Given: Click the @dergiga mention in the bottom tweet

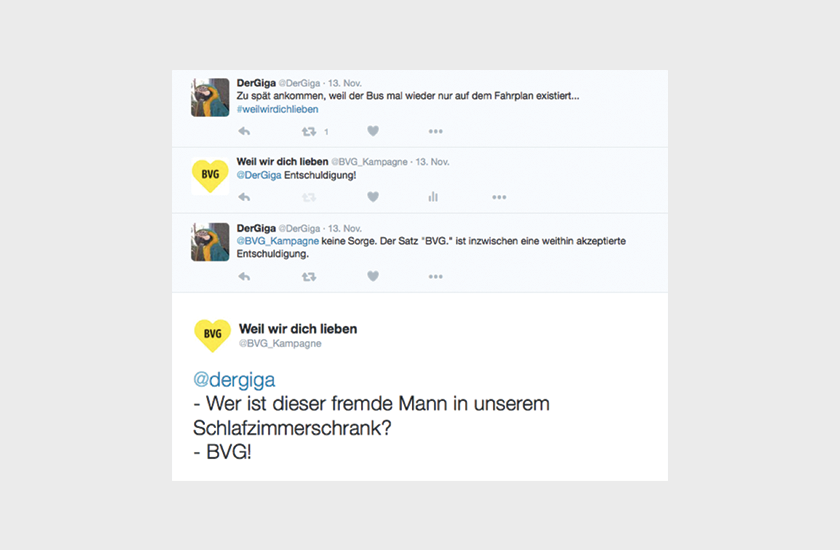Looking at the screenshot, I should pyautogui.click(x=234, y=380).
